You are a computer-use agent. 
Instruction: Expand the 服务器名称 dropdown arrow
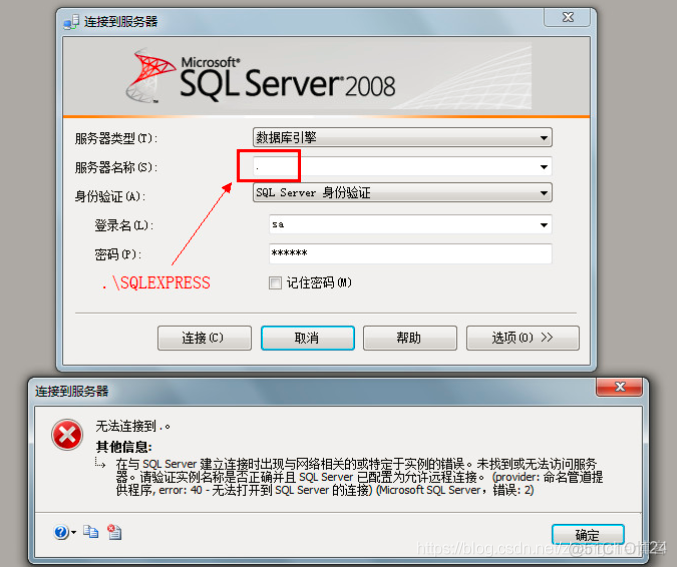(x=544, y=167)
